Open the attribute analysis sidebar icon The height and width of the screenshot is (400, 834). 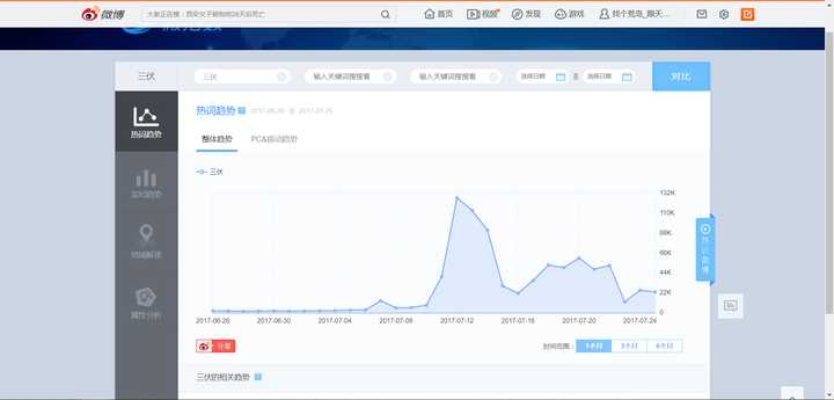tap(146, 301)
